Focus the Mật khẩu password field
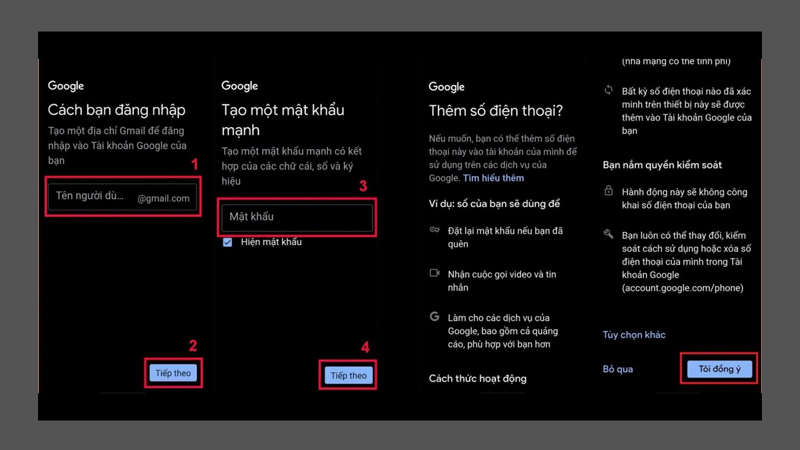Image resolution: width=800 pixels, height=450 pixels. 297,217
